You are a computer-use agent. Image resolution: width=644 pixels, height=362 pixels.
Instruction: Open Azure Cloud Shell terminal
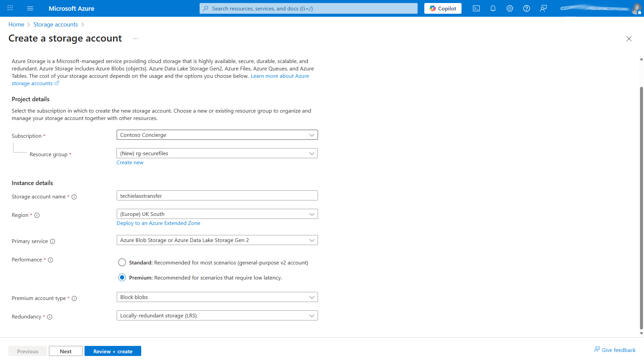click(x=476, y=8)
